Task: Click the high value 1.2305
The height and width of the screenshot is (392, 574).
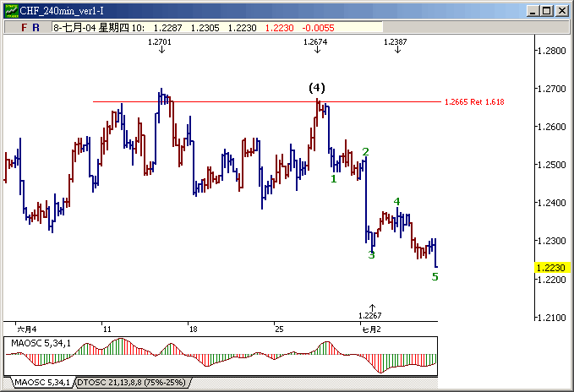Action: (205, 28)
